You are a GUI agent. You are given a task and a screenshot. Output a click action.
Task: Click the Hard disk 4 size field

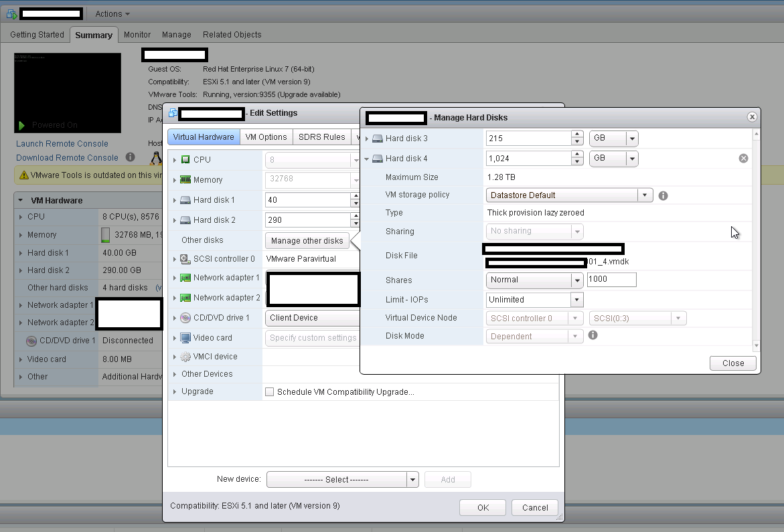tap(528, 159)
